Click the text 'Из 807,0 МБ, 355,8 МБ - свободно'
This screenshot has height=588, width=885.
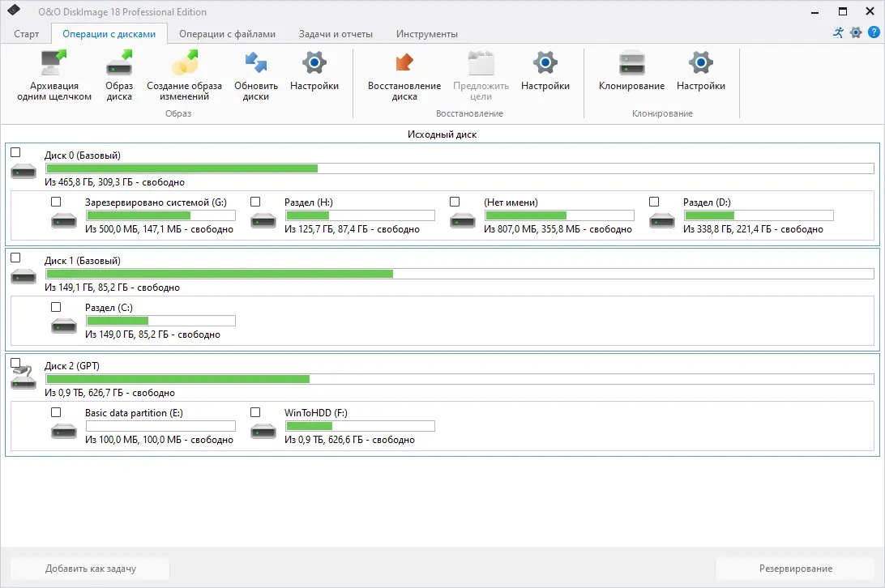[558, 229]
